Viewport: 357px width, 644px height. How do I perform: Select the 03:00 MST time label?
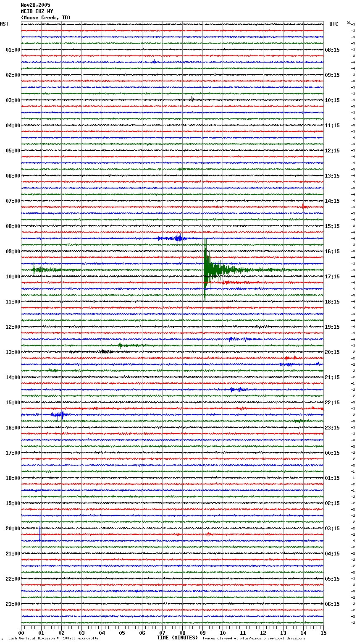pos(13,100)
